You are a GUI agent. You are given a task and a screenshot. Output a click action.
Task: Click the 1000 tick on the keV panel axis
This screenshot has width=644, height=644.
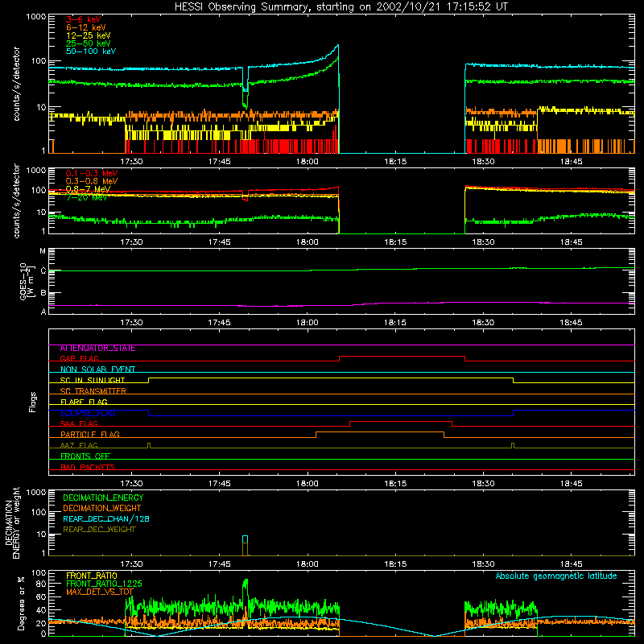coord(36,17)
